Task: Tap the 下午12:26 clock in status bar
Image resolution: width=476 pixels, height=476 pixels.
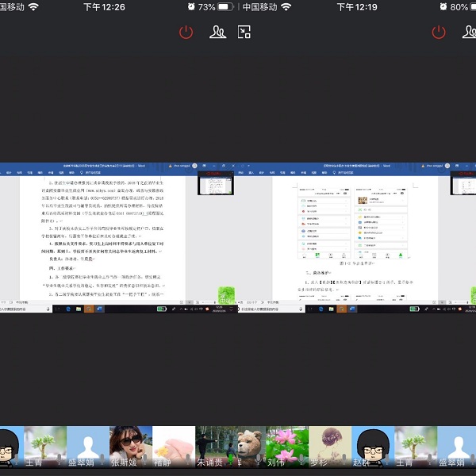Action: (x=104, y=7)
